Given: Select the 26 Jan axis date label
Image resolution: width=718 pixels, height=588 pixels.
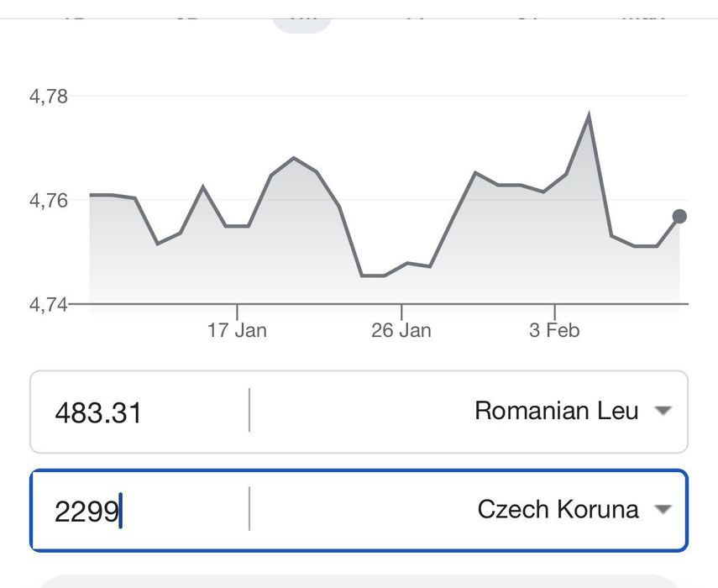Looking at the screenshot, I should coord(401,330).
